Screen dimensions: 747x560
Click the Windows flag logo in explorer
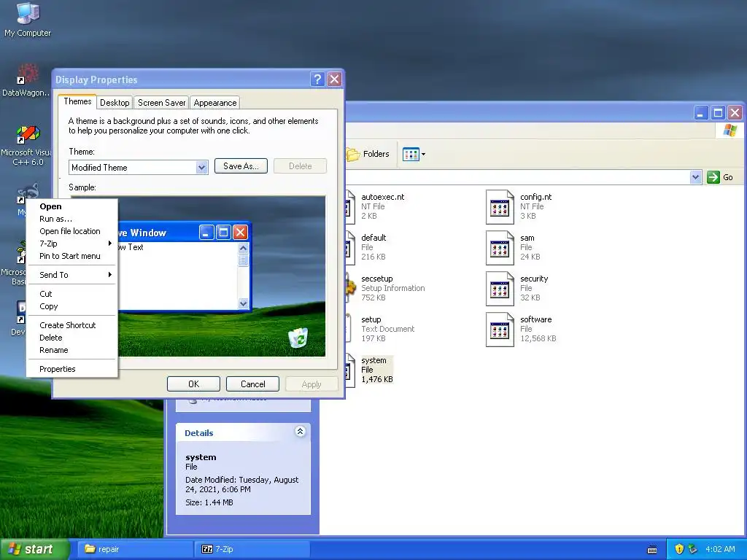click(729, 131)
